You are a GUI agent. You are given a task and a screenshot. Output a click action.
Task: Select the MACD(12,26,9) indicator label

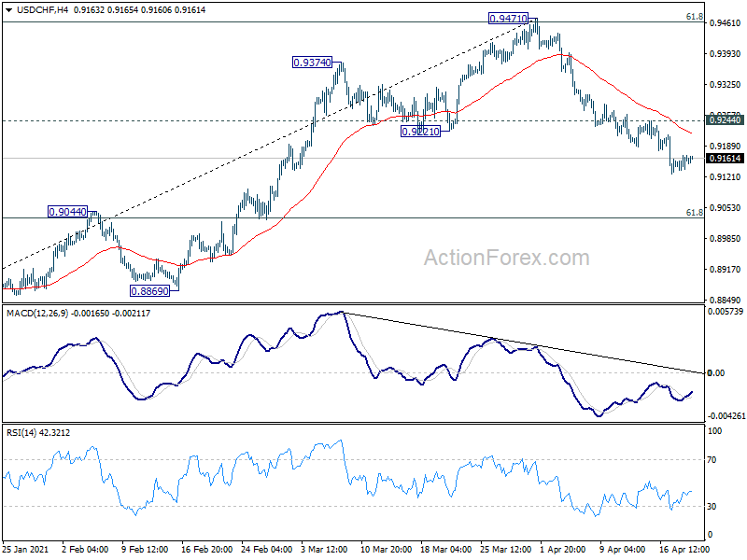(x=37, y=314)
